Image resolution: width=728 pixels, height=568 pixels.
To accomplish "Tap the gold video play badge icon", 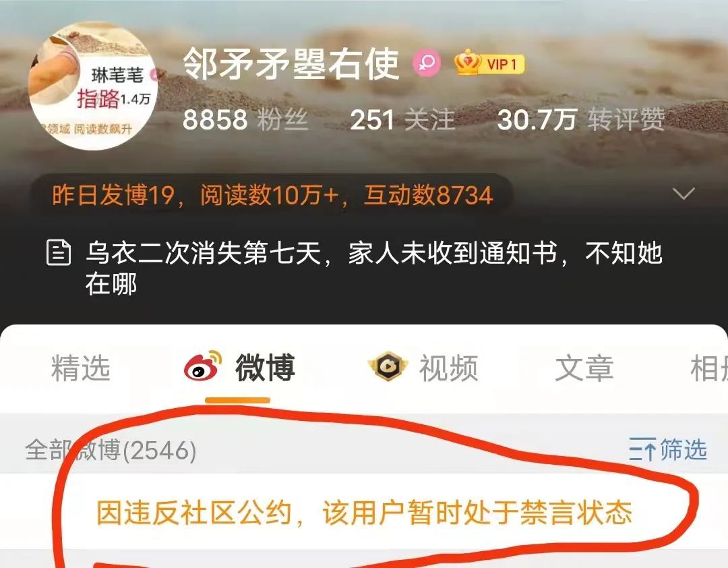I will click(x=388, y=366).
